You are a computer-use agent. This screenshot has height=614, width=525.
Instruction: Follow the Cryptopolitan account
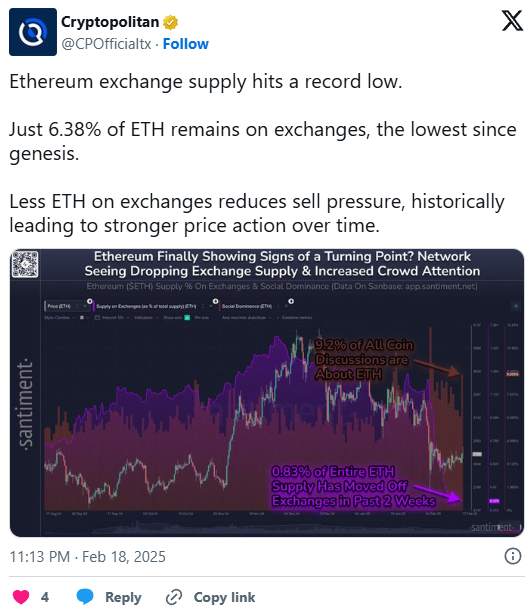(x=186, y=44)
